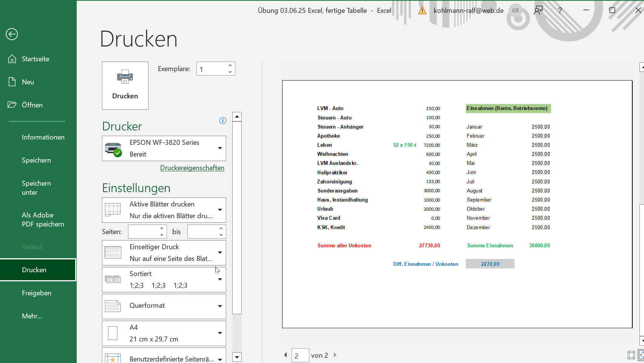The image size is (644, 363).
Task: Click the help question mark icon
Action: pyautogui.click(x=560, y=11)
